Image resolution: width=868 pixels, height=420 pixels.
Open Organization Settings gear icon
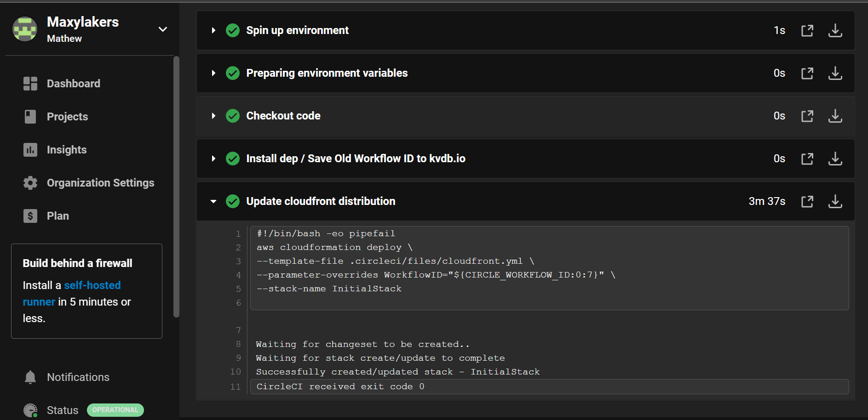pos(30,182)
